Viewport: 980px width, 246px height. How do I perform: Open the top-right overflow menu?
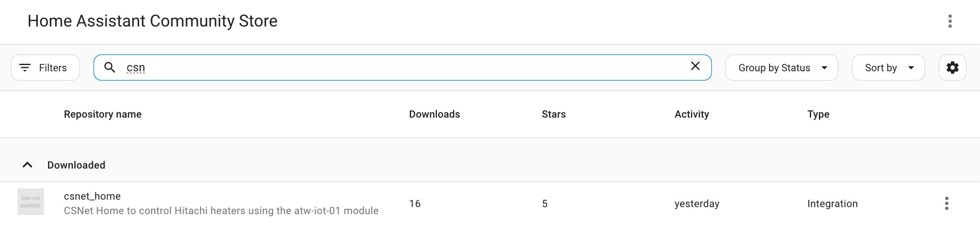pyautogui.click(x=950, y=21)
